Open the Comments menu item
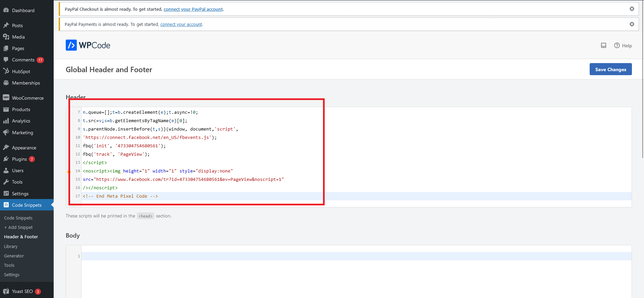 coord(23,60)
